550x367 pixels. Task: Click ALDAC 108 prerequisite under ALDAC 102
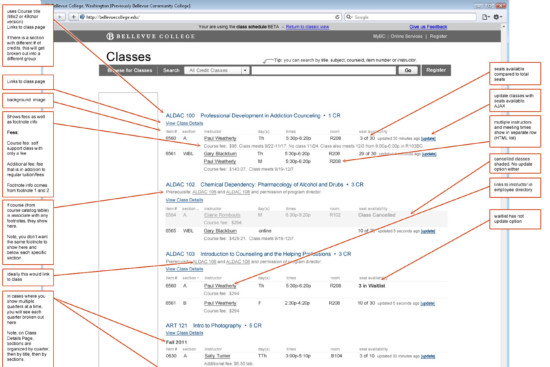pos(238,192)
